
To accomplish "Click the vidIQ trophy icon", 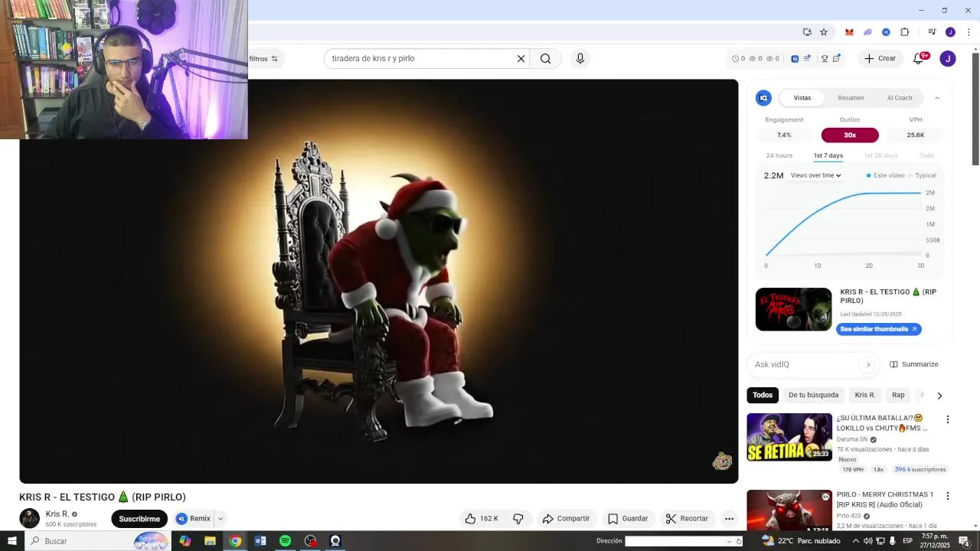I will (x=825, y=58).
